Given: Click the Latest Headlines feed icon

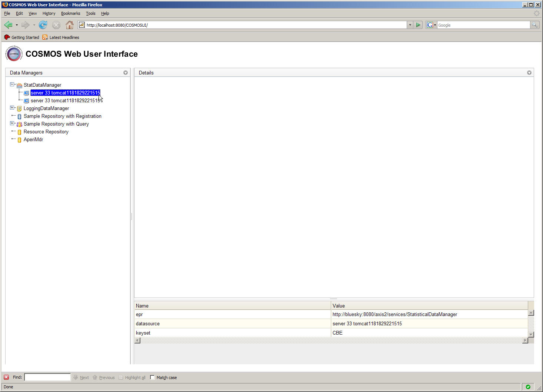Looking at the screenshot, I should click(45, 37).
